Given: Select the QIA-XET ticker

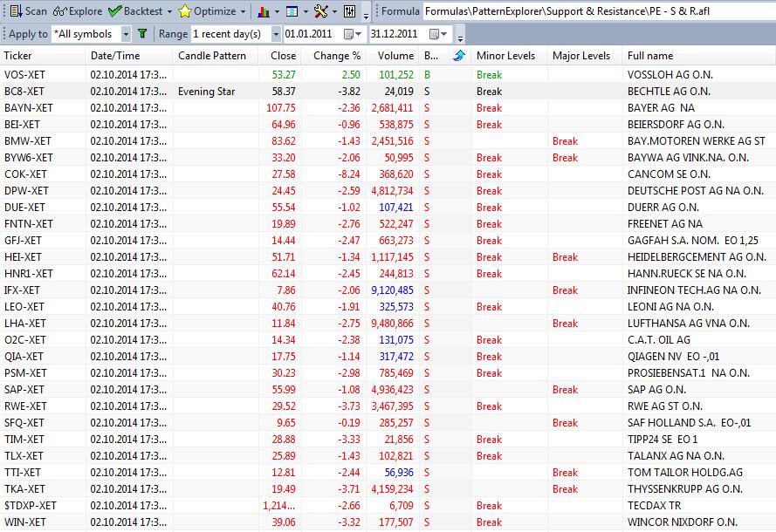Looking at the screenshot, I should coord(24,357).
